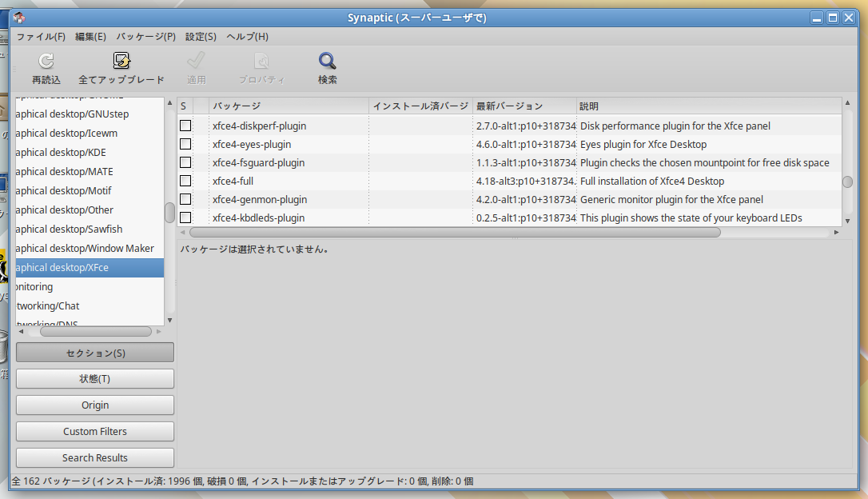Click the section list scroll-up arrow

170,103
